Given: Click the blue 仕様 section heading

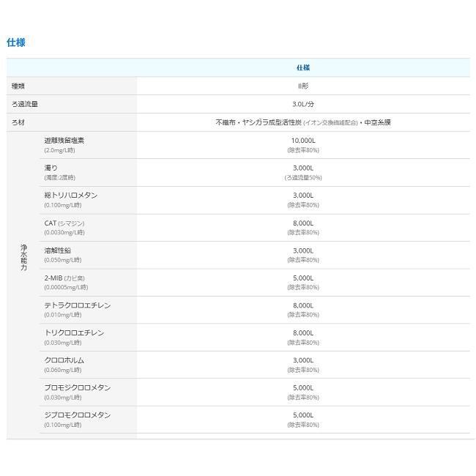Looking at the screenshot, I should coord(16,42).
